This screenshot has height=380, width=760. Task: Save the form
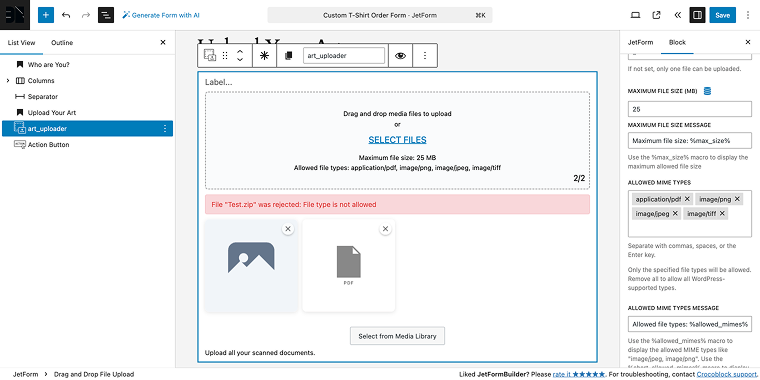coord(722,15)
